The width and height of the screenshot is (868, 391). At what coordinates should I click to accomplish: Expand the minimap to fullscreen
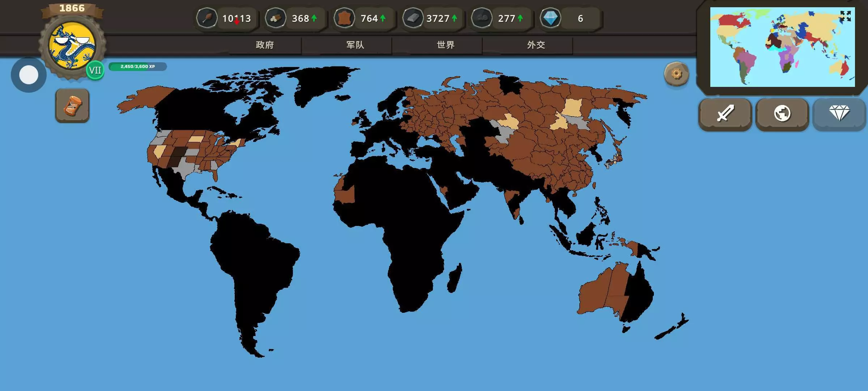tap(845, 16)
